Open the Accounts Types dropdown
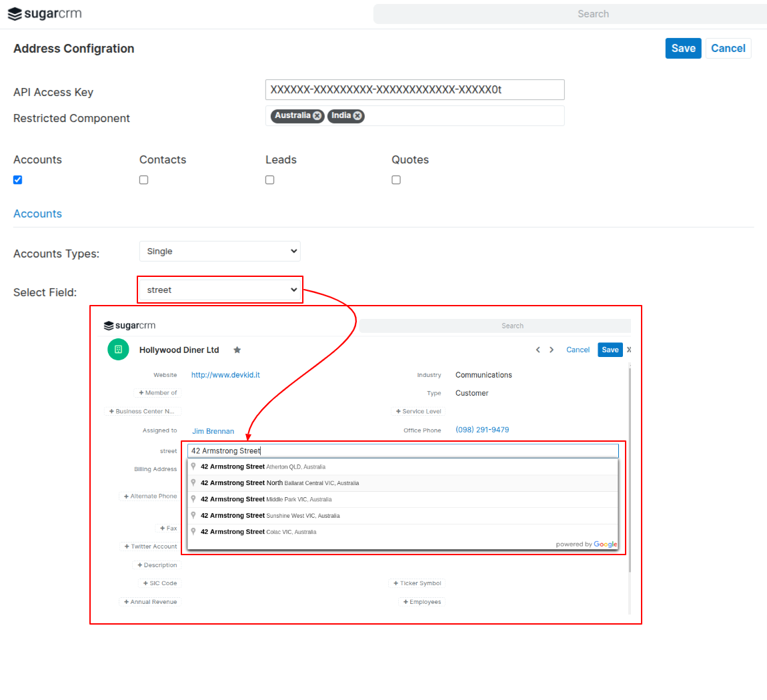This screenshot has height=700, width=767. (219, 252)
